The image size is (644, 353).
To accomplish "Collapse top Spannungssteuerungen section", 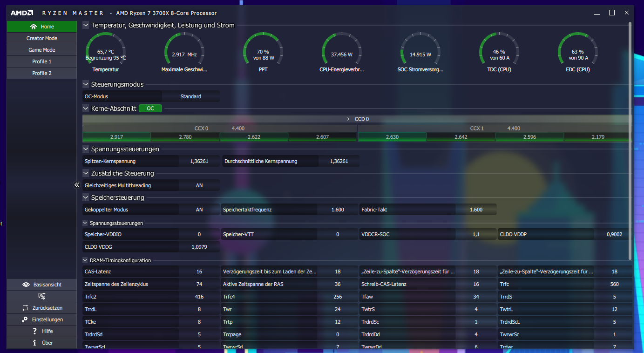I will (86, 149).
